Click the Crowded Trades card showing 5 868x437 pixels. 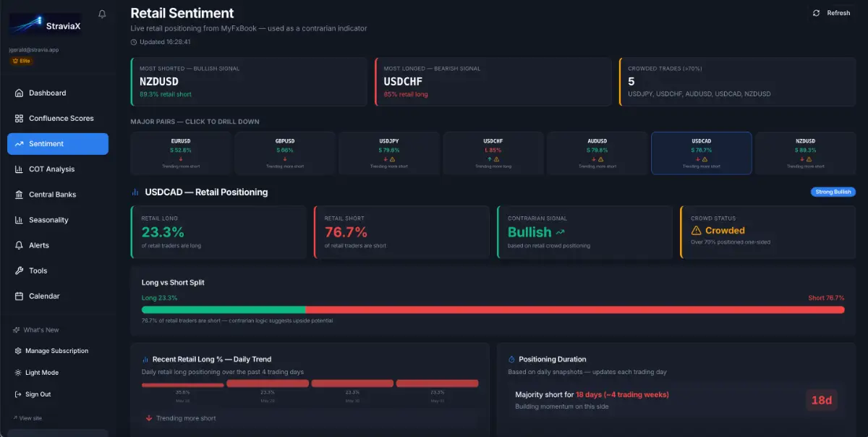[x=738, y=82]
